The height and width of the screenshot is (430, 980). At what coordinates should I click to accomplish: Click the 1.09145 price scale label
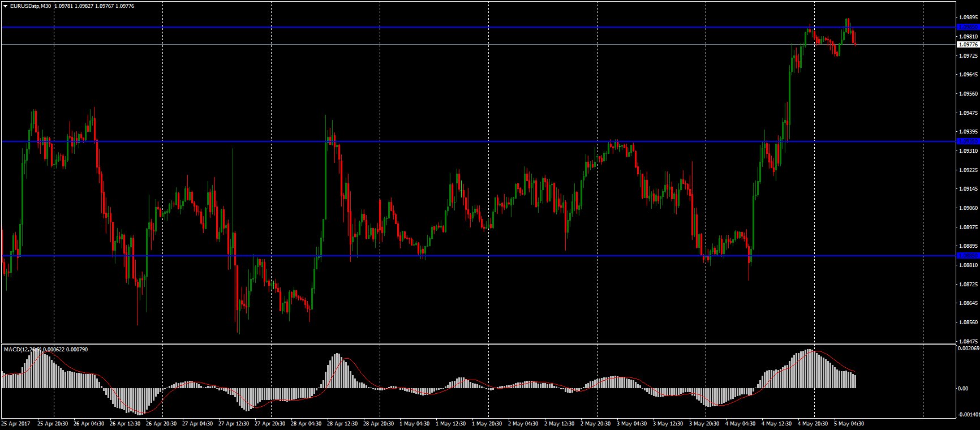[969, 190]
